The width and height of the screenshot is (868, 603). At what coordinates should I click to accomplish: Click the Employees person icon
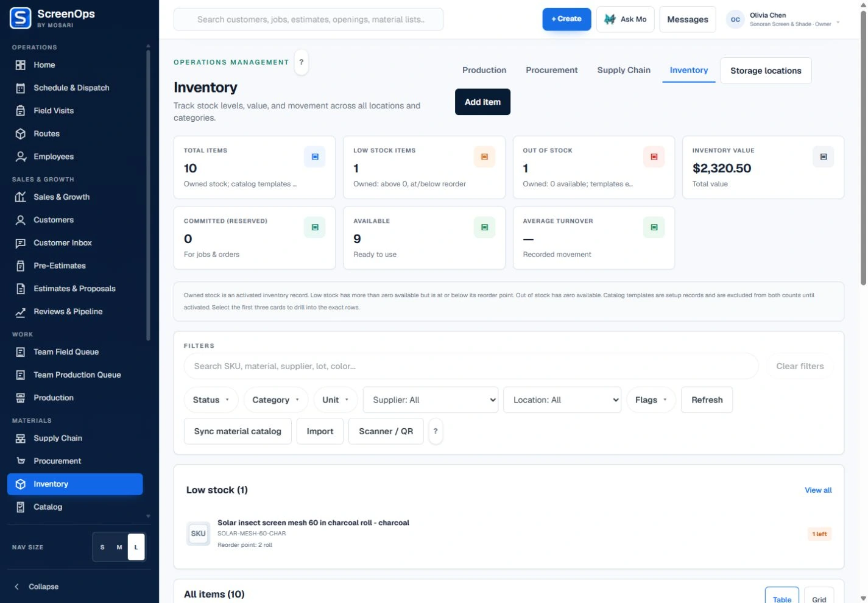coord(21,157)
